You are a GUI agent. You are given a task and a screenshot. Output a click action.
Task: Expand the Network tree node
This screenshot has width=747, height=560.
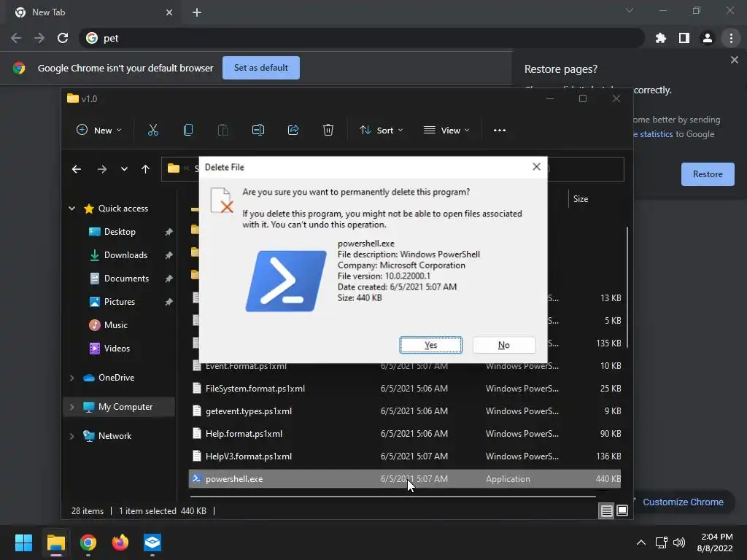click(x=72, y=436)
